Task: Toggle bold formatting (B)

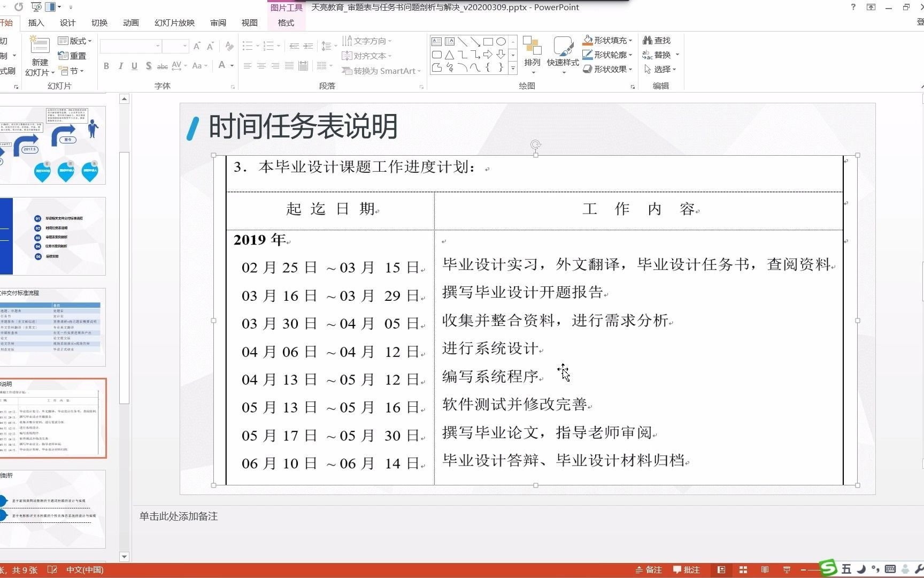Action: point(106,66)
